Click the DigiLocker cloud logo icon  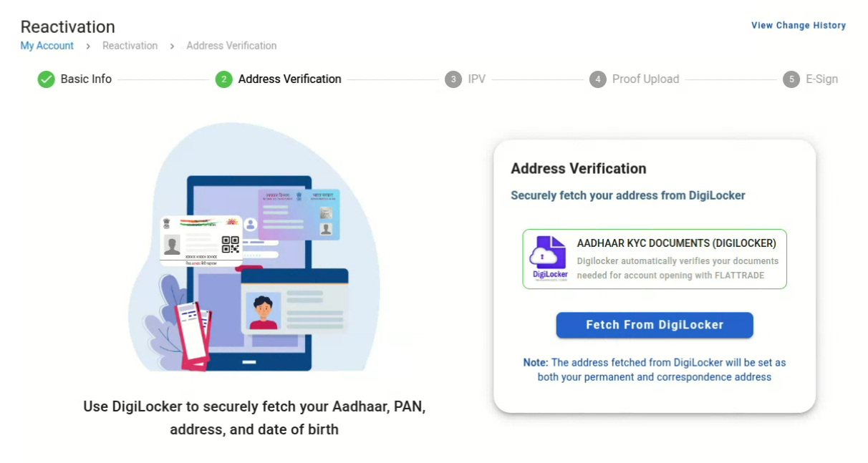[549, 258]
